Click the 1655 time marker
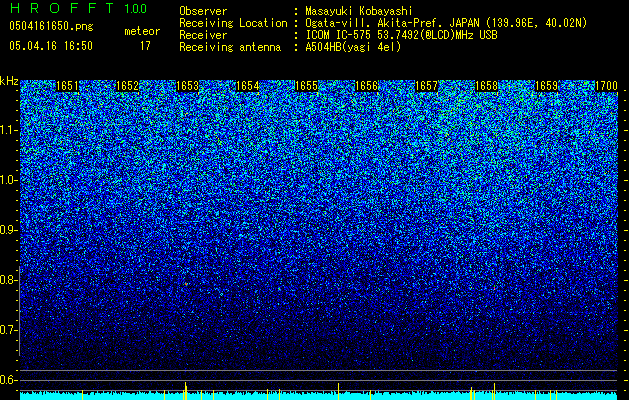This screenshot has width=629, height=400. coord(307,86)
